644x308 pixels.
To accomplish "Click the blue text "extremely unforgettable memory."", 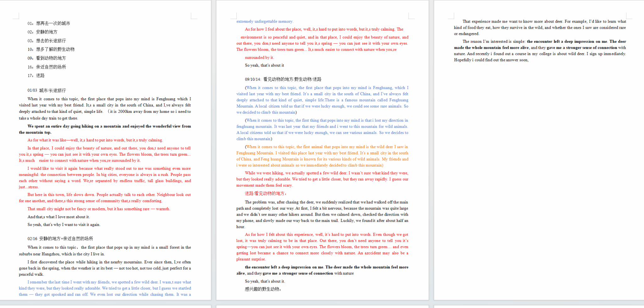I will tap(265, 21).
